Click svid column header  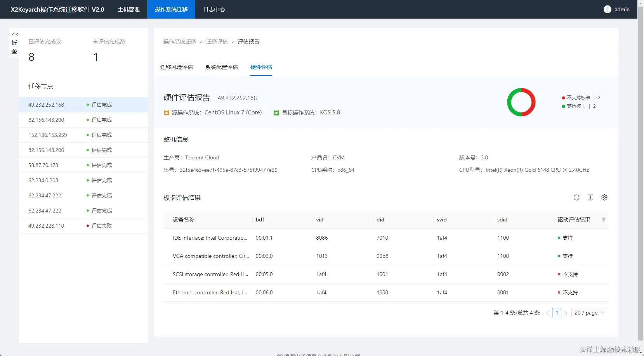442,219
